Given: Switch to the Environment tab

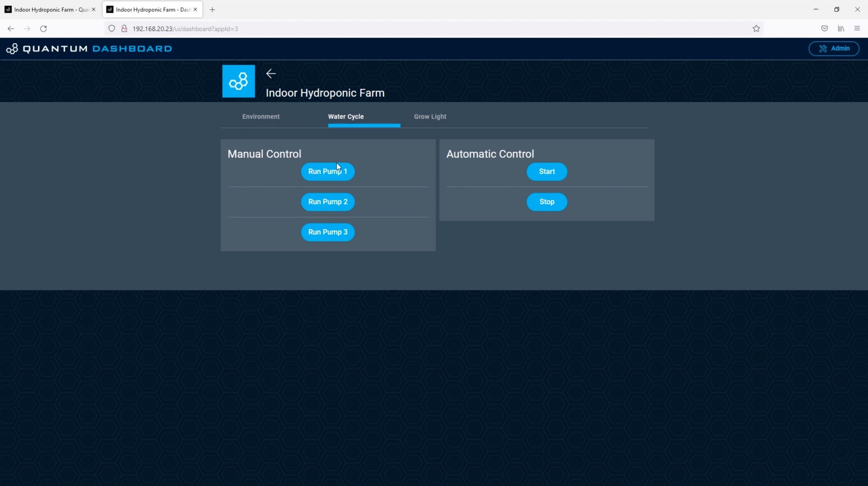Looking at the screenshot, I should click(261, 117).
